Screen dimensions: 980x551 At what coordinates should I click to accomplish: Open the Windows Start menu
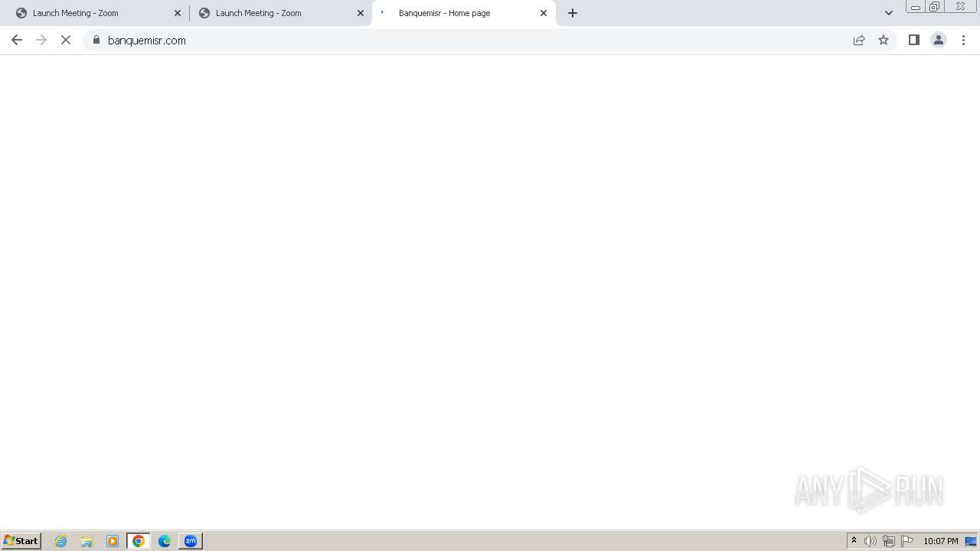(x=21, y=541)
